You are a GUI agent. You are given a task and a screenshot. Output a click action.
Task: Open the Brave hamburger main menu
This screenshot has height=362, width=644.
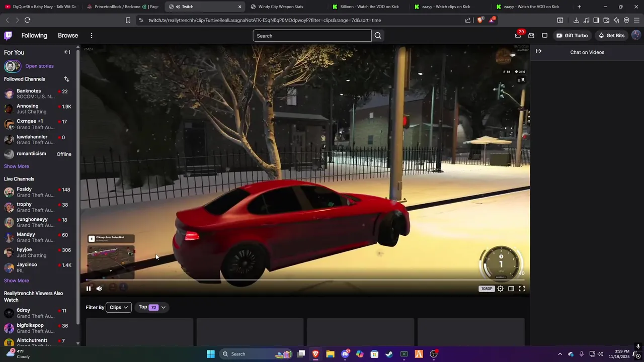[636, 20]
